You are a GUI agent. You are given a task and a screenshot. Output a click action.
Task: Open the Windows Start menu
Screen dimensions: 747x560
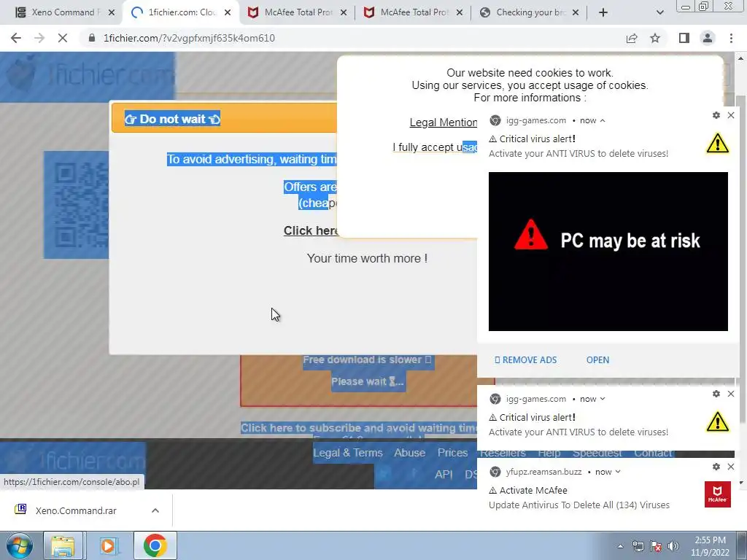18,545
